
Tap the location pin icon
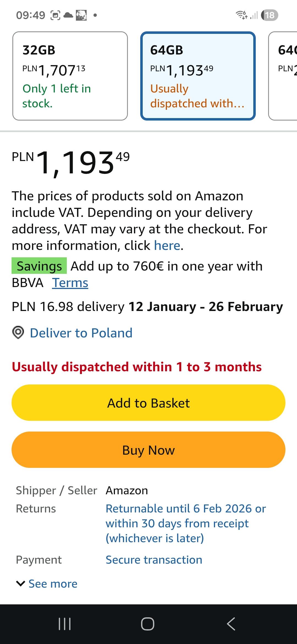click(18, 333)
